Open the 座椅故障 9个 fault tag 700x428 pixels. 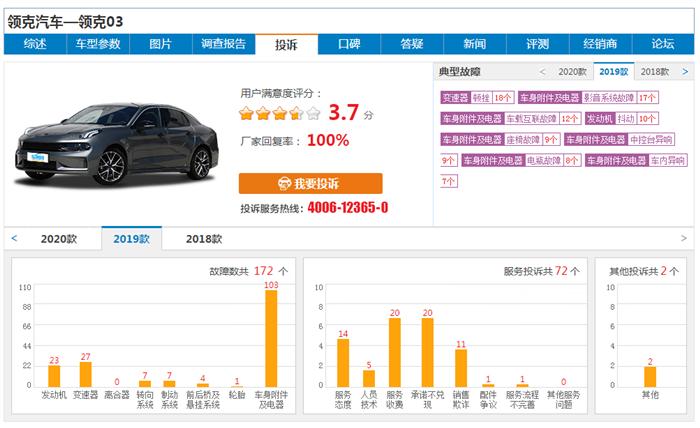(x=500, y=140)
